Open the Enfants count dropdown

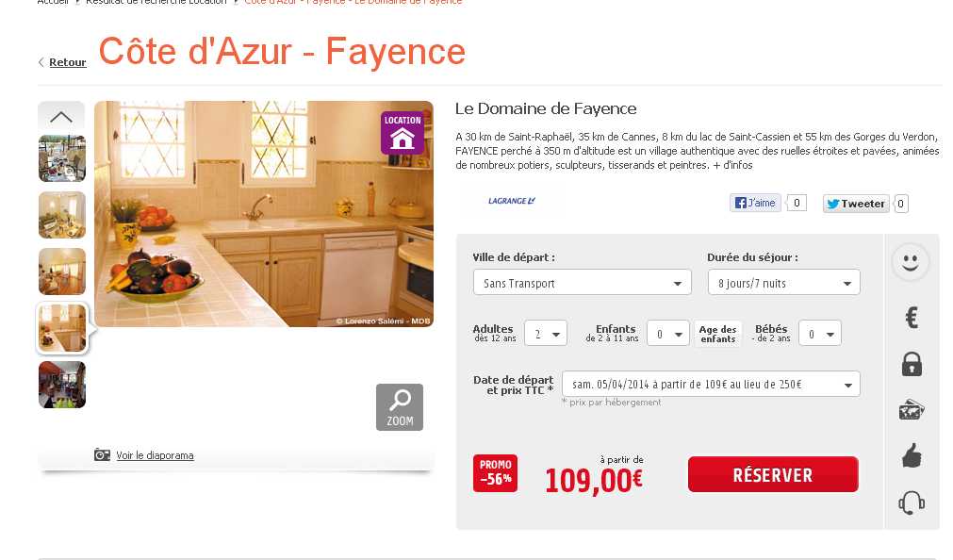tap(667, 333)
